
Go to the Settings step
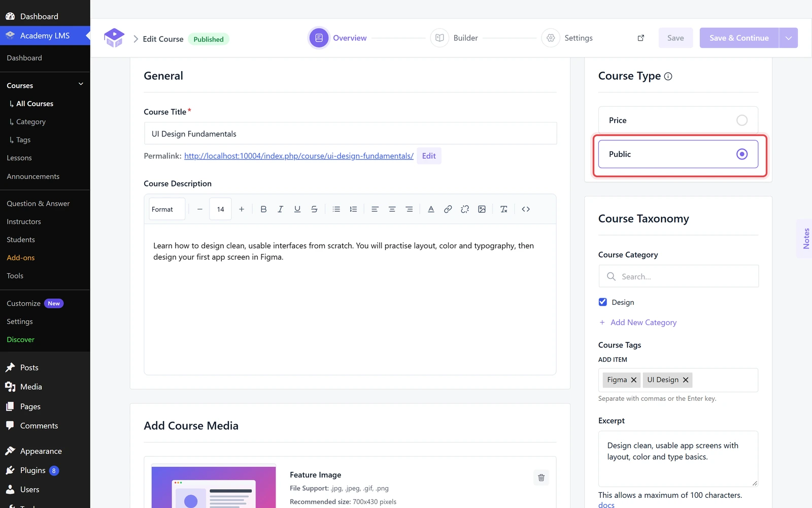pos(567,38)
